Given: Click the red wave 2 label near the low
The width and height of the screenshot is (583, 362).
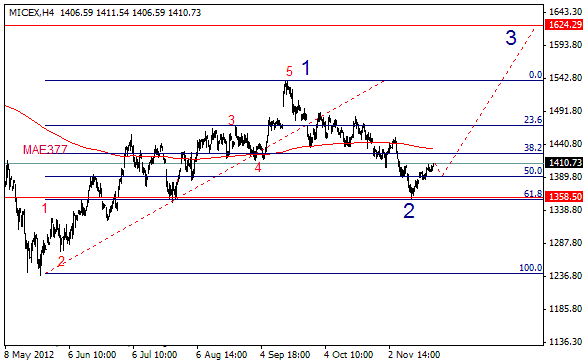Looking at the screenshot, I should click(x=61, y=261).
